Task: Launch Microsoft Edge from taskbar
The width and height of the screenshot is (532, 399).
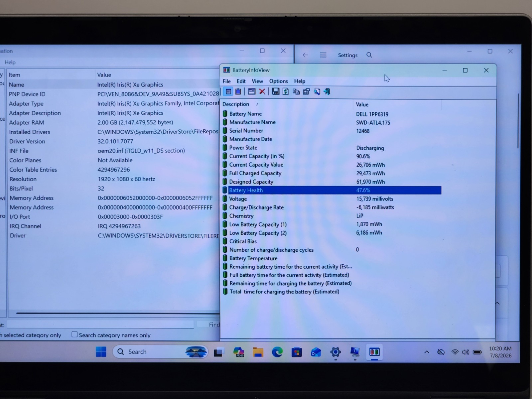Action: pyautogui.click(x=277, y=352)
